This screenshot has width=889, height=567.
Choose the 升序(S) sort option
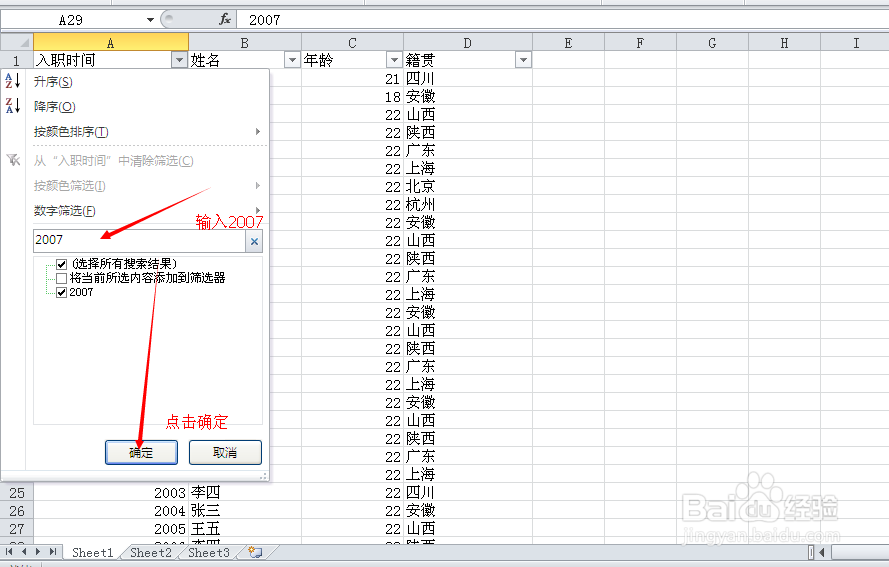click(x=53, y=82)
